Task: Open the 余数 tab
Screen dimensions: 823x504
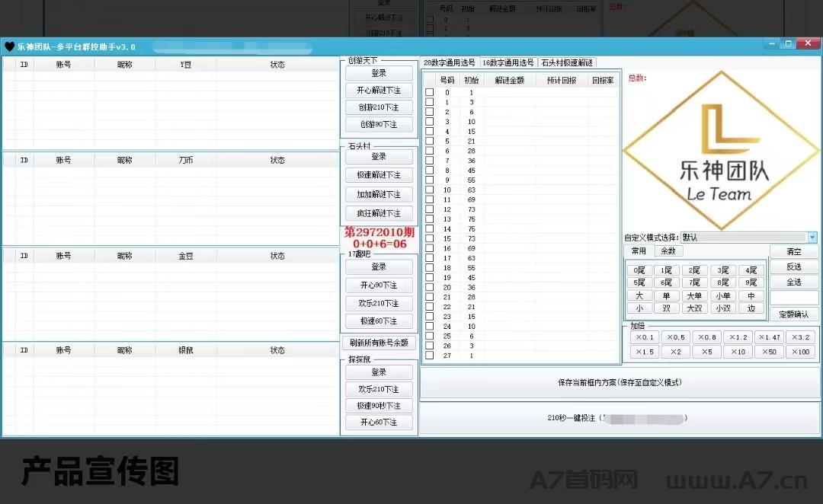Action: coord(668,251)
